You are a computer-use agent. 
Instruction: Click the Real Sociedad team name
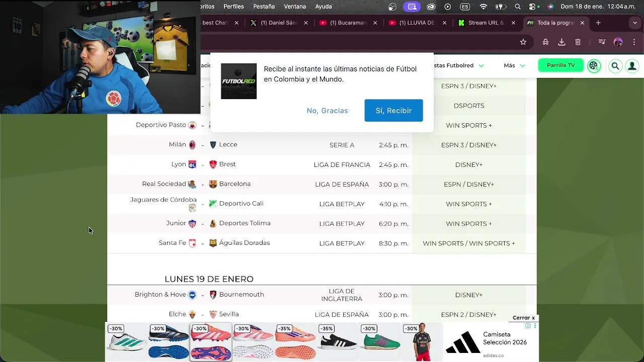pyautogui.click(x=164, y=184)
